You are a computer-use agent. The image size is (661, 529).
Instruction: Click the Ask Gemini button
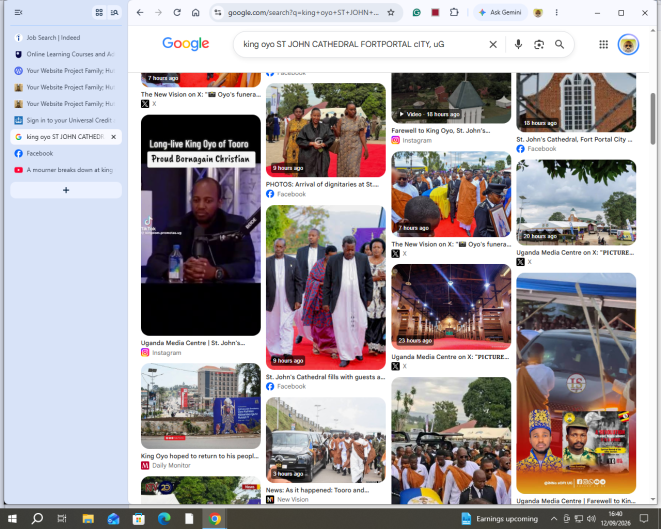(500, 13)
